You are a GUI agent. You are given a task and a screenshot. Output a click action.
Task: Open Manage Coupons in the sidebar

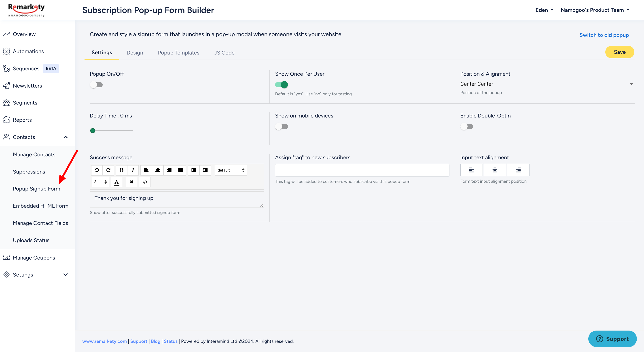(x=34, y=258)
